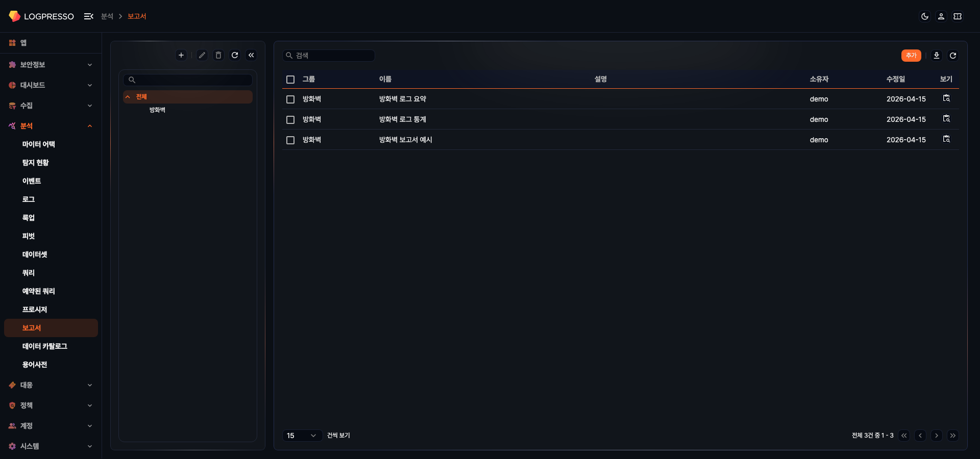Collapse the 분석 section in the sidebar
The height and width of the screenshot is (459, 980).
90,126
